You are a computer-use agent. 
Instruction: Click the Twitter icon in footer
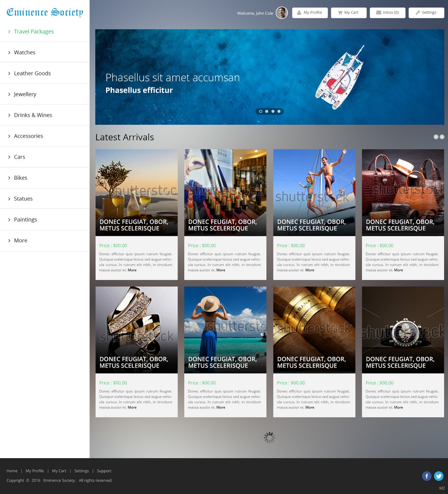pyautogui.click(x=438, y=476)
